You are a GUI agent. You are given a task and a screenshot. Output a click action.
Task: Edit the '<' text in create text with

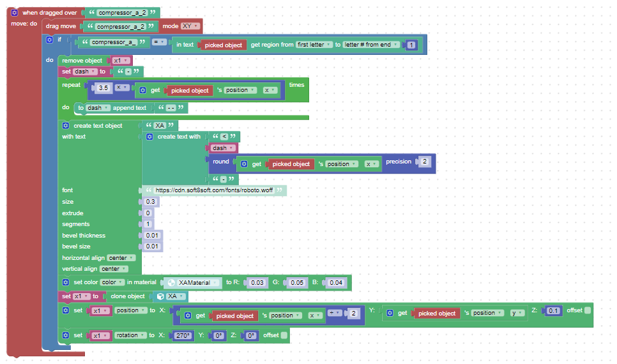(x=224, y=137)
